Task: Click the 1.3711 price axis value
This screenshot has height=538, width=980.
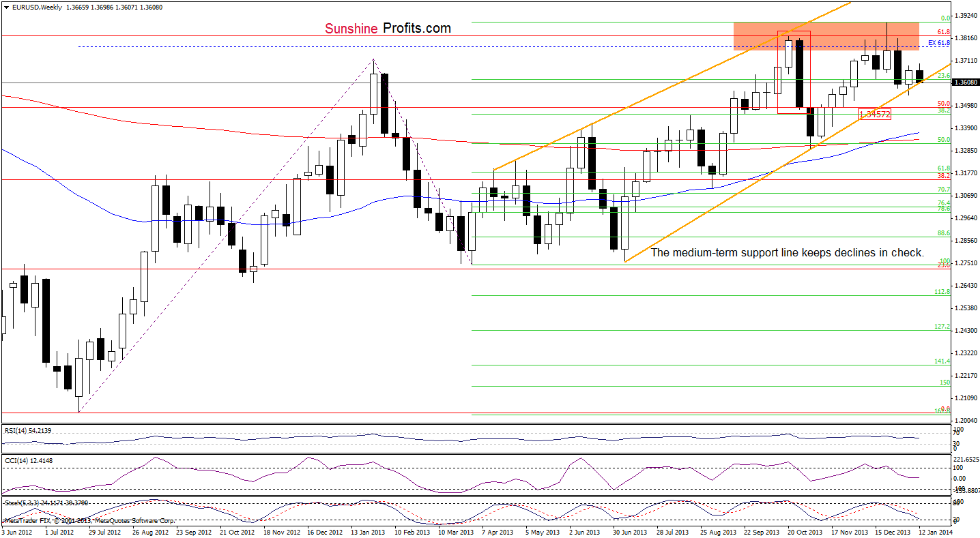Action: coord(966,60)
